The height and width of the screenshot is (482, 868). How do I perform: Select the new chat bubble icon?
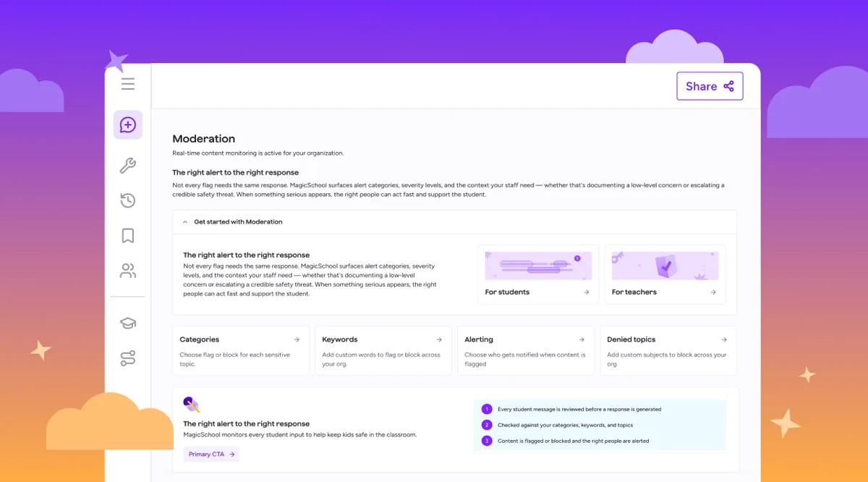click(x=128, y=125)
